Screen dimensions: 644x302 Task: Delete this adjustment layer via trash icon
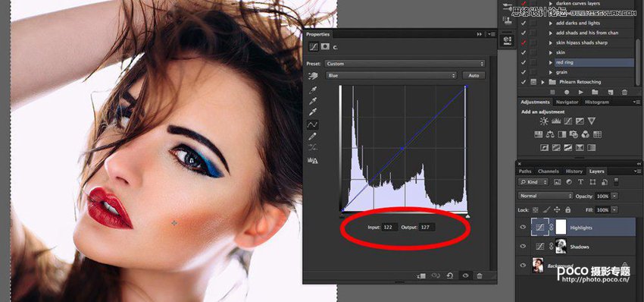point(480,275)
